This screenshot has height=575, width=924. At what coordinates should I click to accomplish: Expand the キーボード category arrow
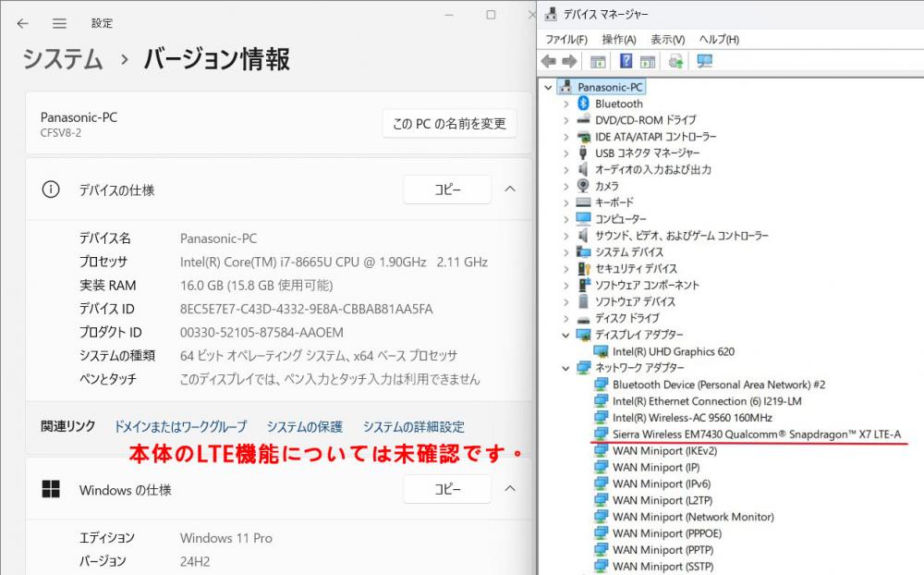565,202
